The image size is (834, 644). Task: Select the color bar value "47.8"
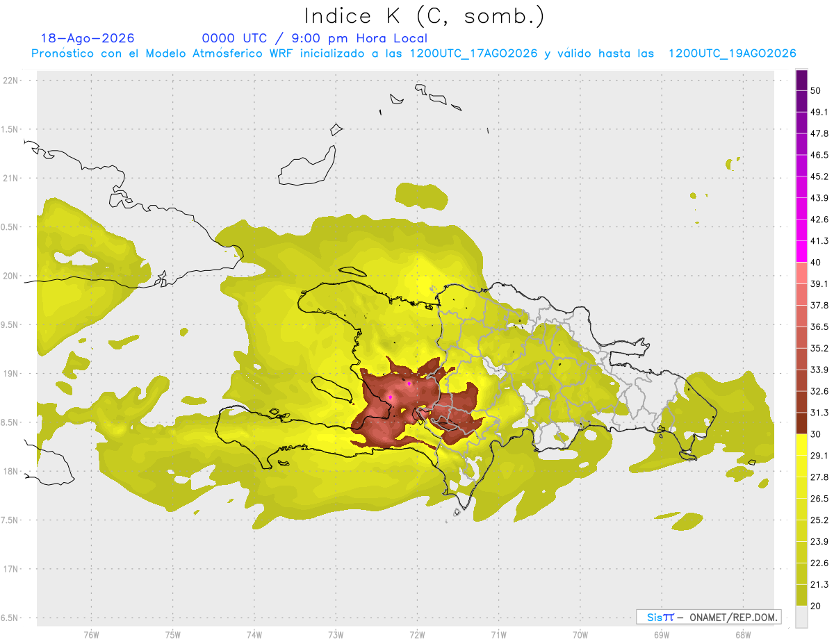pyautogui.click(x=819, y=133)
